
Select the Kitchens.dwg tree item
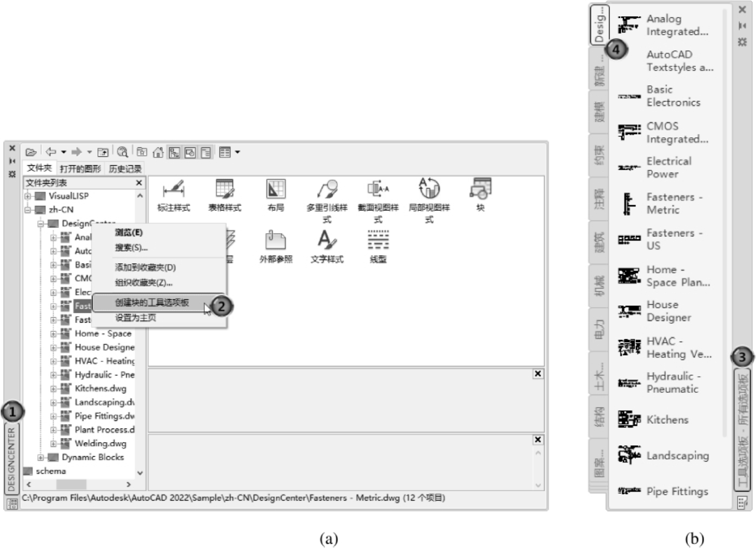pyautogui.click(x=100, y=389)
